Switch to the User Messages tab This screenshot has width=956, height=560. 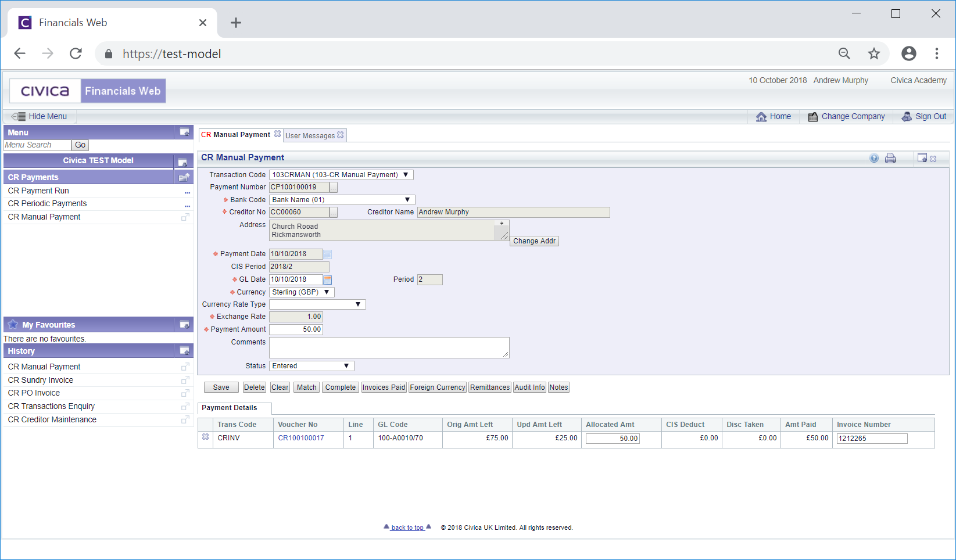(x=310, y=135)
